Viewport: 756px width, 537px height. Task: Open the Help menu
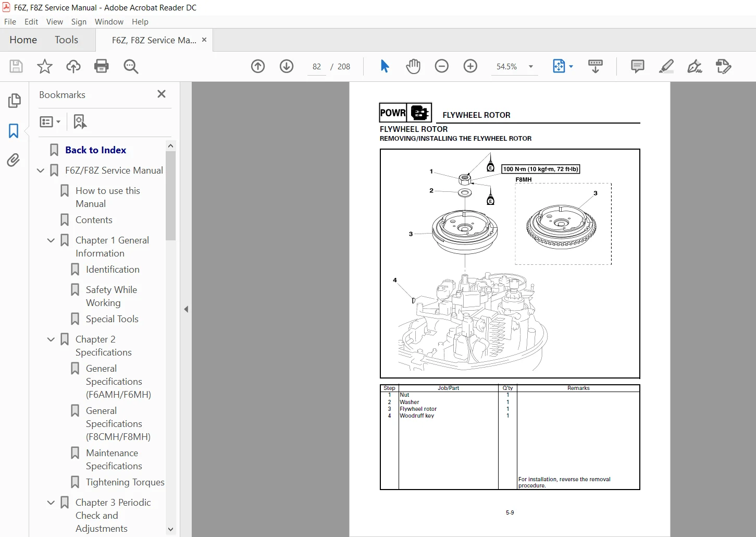click(140, 22)
